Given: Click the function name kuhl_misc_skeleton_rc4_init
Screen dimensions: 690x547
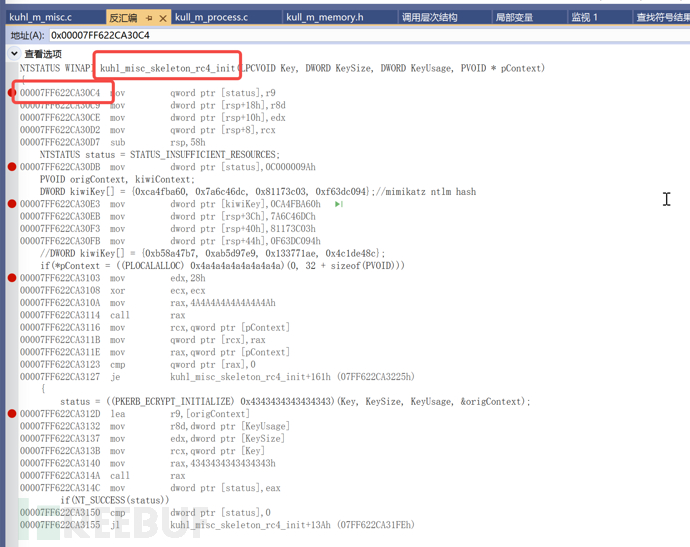Looking at the screenshot, I should click(168, 68).
